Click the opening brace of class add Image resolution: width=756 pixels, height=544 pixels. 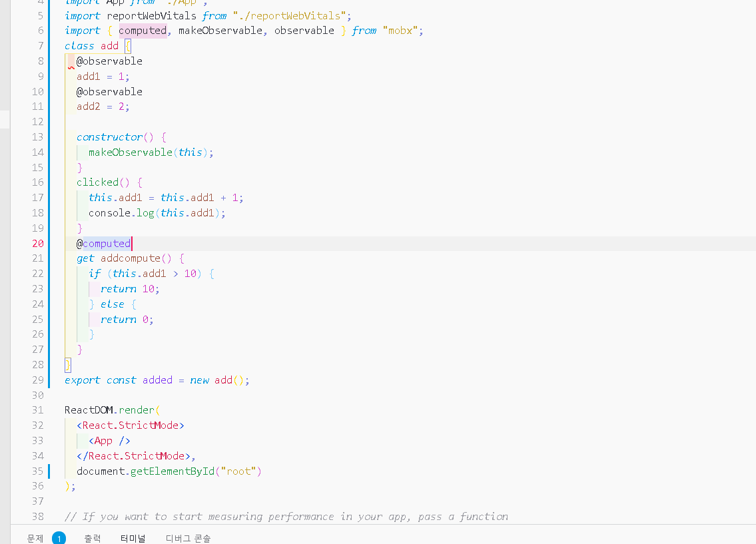[x=128, y=46]
